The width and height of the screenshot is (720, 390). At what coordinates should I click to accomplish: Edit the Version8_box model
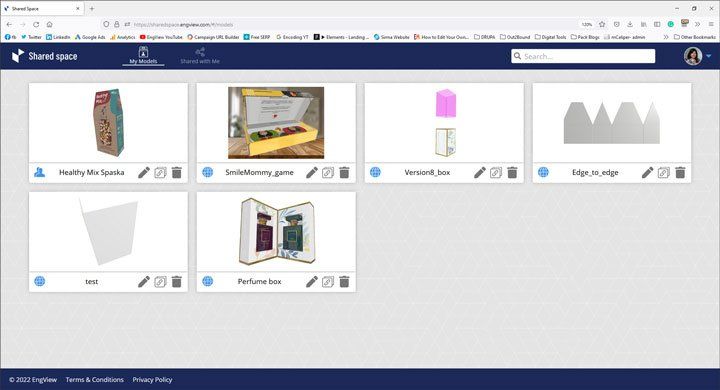pyautogui.click(x=480, y=173)
